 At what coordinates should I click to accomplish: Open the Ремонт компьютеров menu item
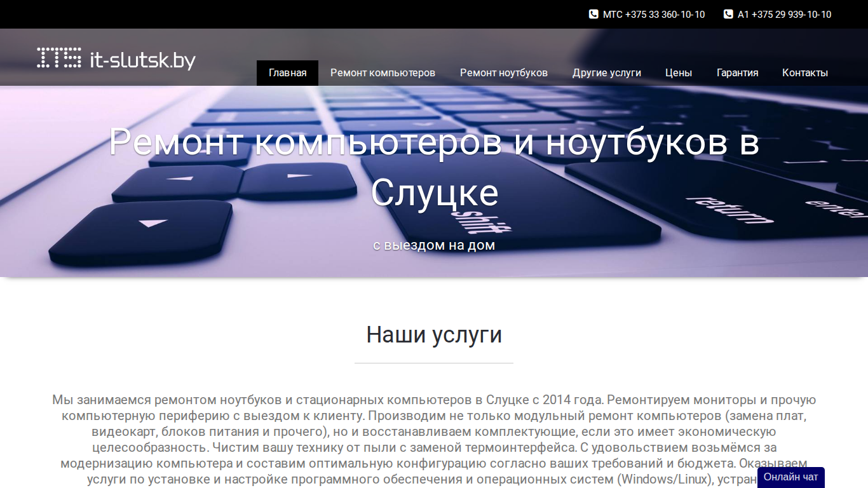[383, 72]
